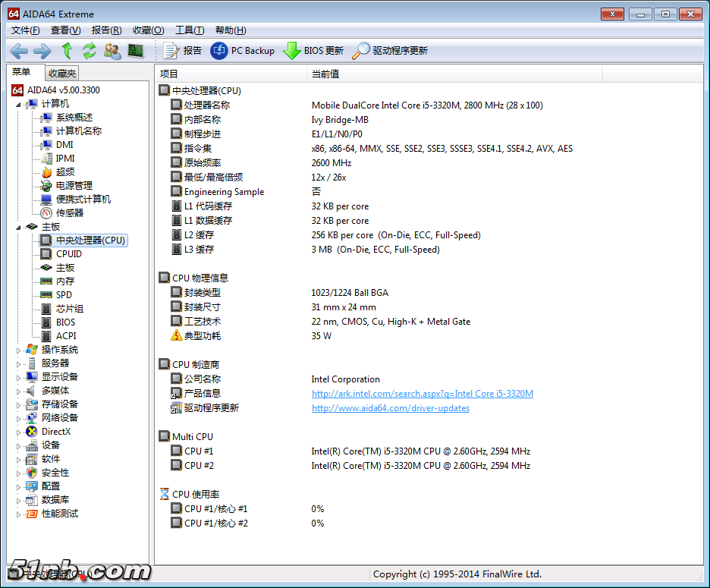Select the 传感器 sensor item in tree
This screenshot has width=710, height=588.
pyautogui.click(x=69, y=213)
